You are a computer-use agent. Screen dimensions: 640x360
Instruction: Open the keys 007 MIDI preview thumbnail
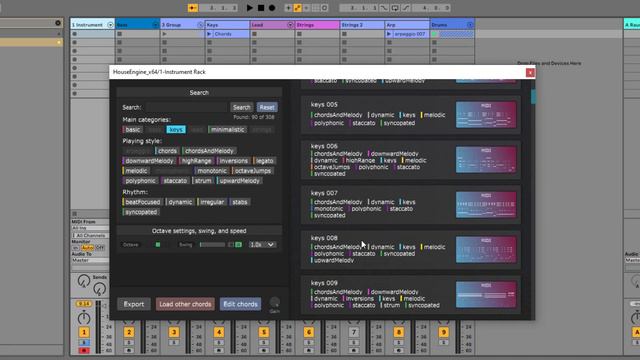tap(486, 204)
